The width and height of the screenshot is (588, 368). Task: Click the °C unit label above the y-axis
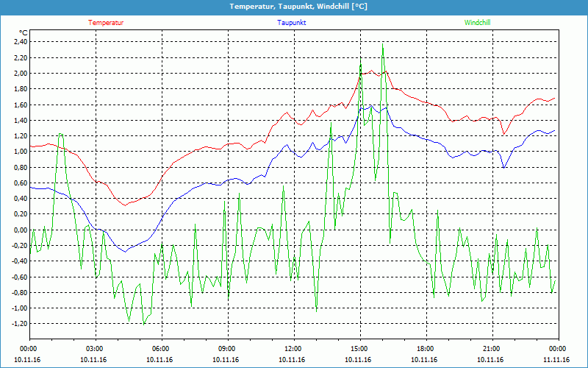23,33
